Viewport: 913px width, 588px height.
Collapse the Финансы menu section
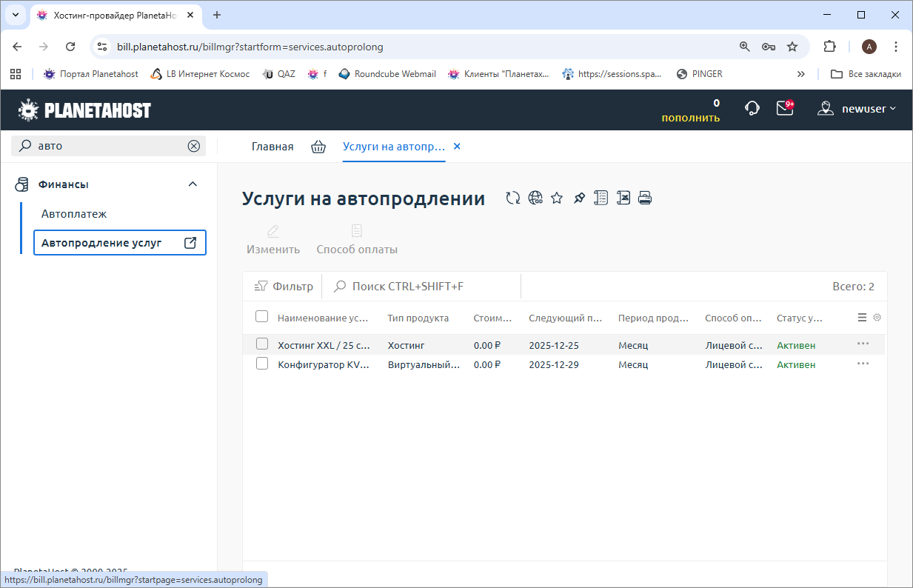click(x=193, y=184)
